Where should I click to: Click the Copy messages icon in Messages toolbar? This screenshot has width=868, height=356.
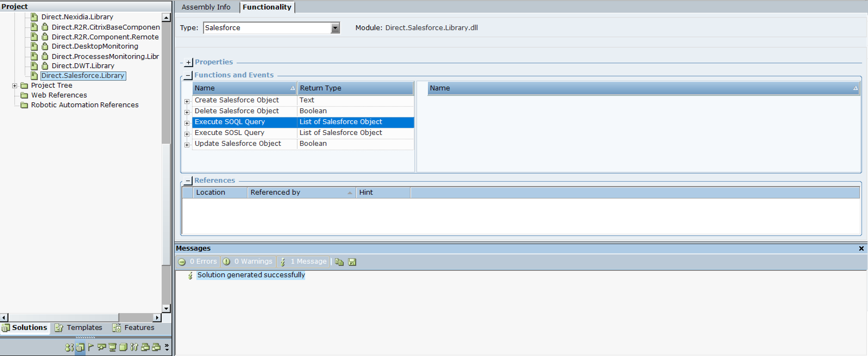point(339,262)
